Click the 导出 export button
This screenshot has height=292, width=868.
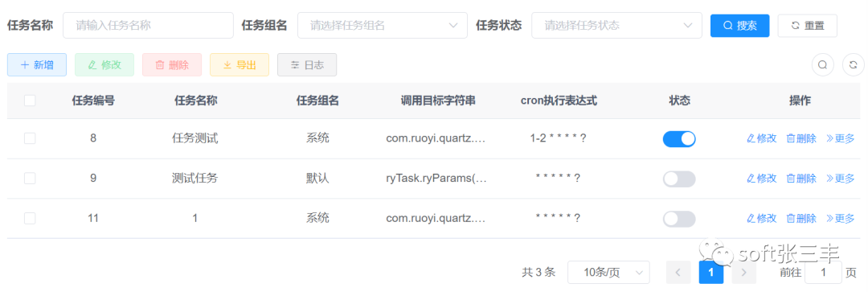(240, 65)
